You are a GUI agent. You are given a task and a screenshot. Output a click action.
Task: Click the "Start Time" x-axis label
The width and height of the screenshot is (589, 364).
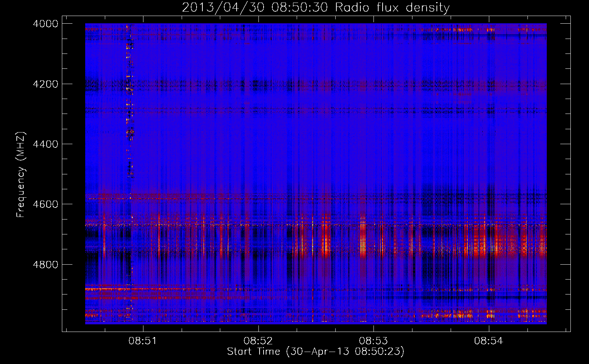point(315,351)
